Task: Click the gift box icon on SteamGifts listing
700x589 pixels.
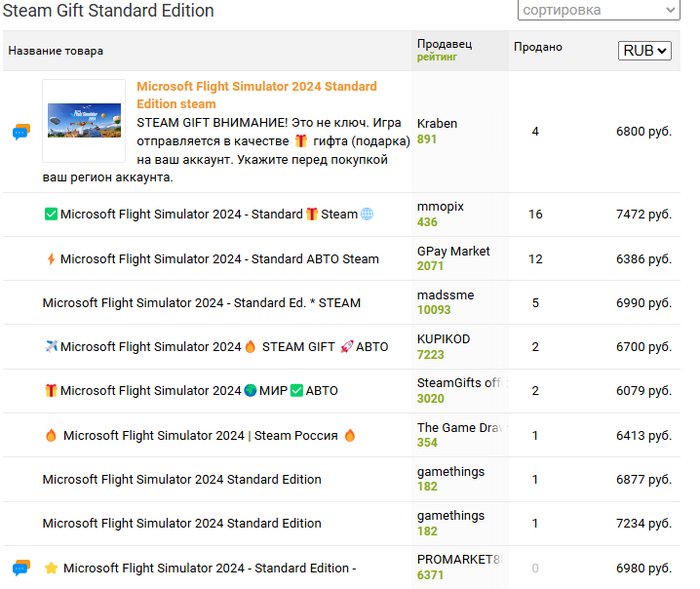Action: click(x=51, y=391)
